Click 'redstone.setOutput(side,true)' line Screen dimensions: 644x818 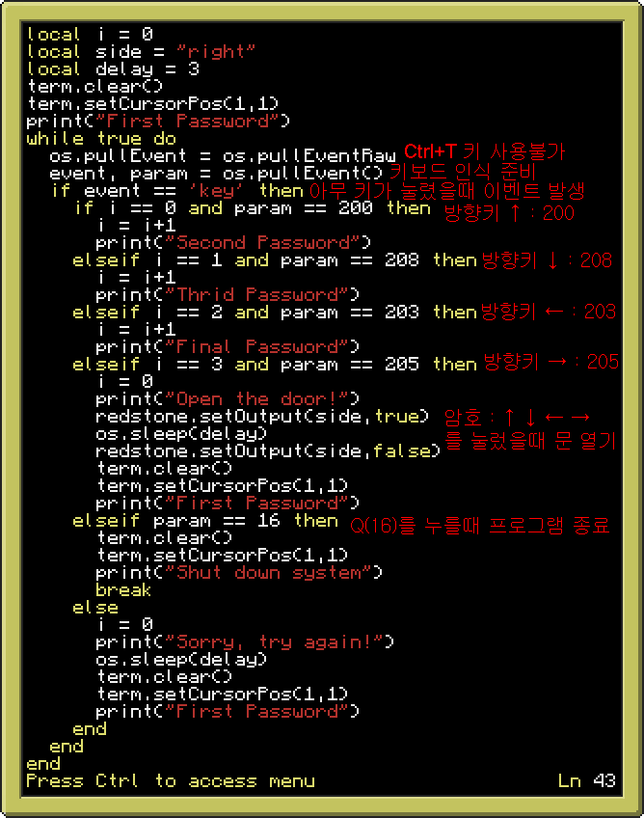(x=262, y=417)
